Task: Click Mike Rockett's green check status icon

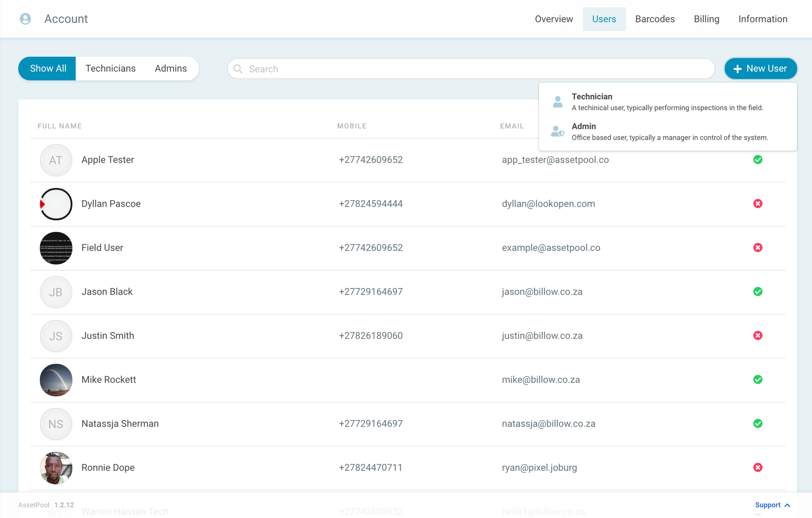Action: 758,379
